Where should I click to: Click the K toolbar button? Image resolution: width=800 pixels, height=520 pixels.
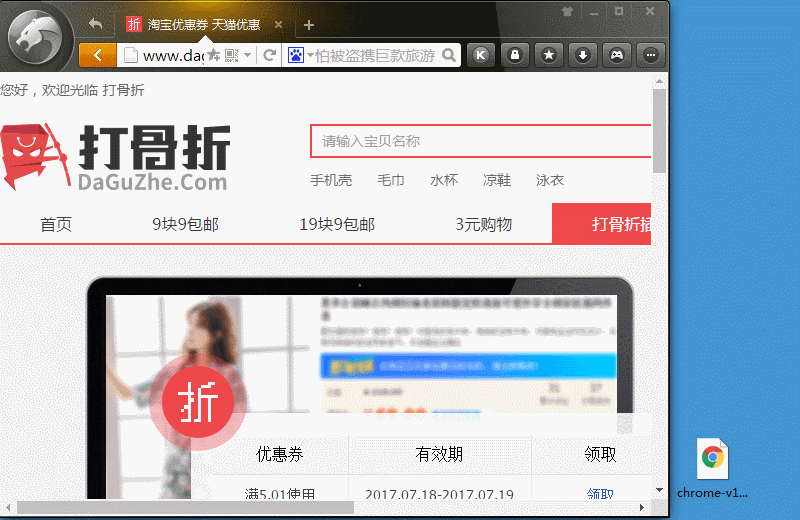pos(481,55)
